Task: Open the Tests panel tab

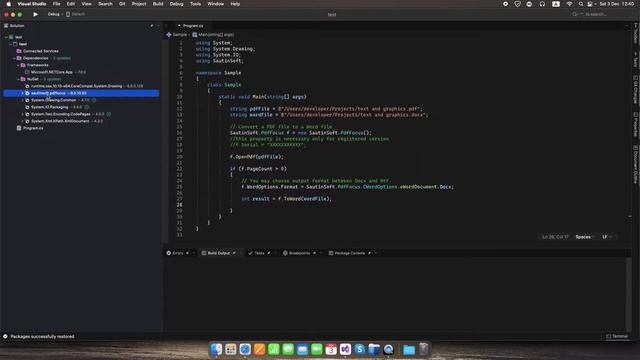Action: tap(260, 253)
